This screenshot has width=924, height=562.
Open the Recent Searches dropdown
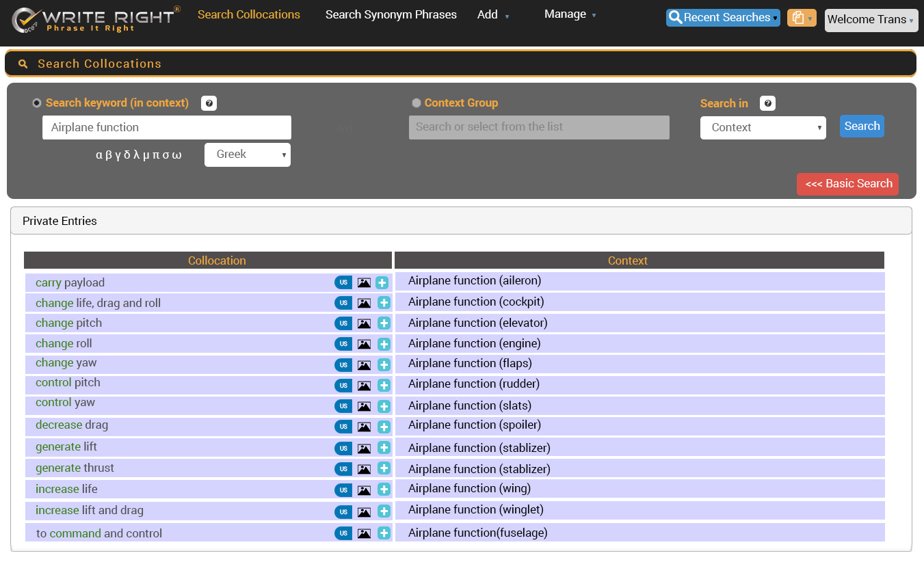click(723, 18)
